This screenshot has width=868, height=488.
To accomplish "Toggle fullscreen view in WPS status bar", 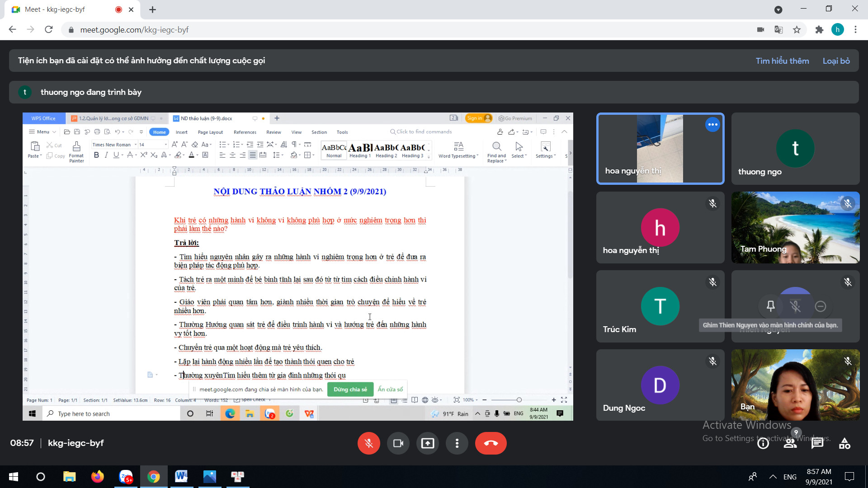I will (564, 400).
